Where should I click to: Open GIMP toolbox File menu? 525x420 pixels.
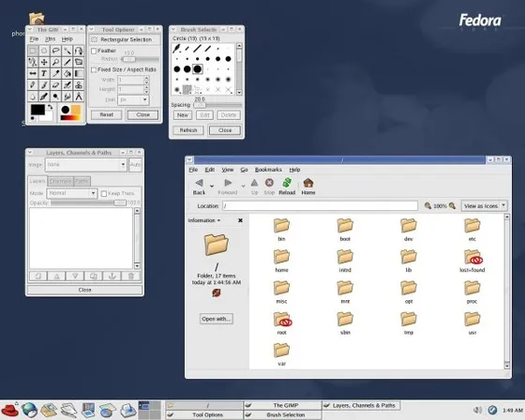[x=34, y=38]
